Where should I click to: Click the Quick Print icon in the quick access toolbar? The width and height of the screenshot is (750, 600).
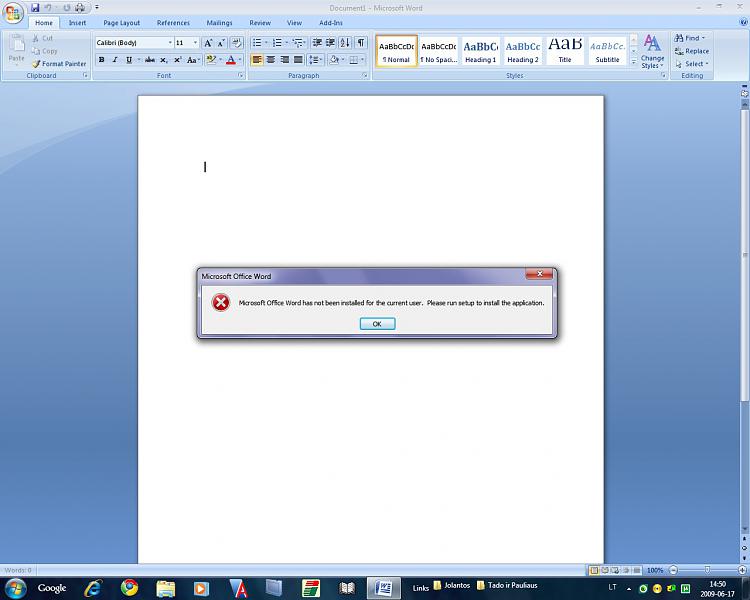80,8
